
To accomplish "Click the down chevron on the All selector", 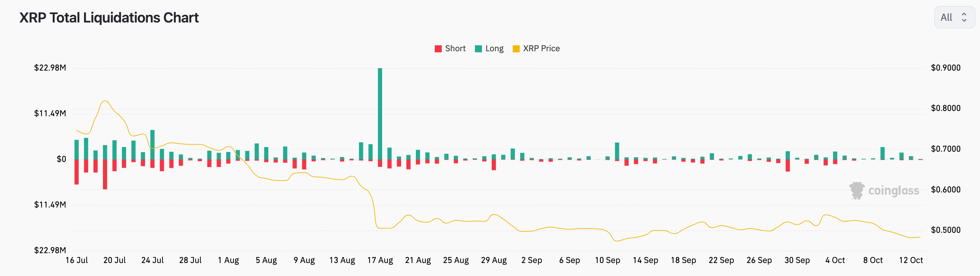I will pyautogui.click(x=965, y=20).
